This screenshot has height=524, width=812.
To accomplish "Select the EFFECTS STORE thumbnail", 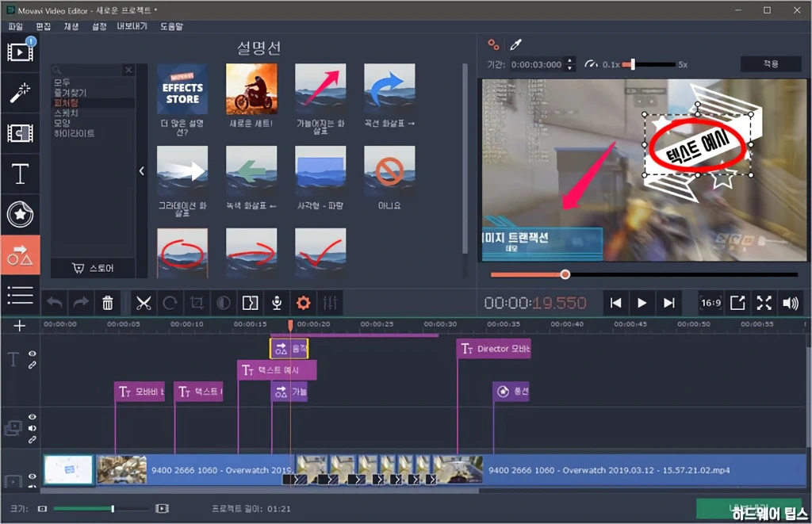I will pyautogui.click(x=182, y=89).
